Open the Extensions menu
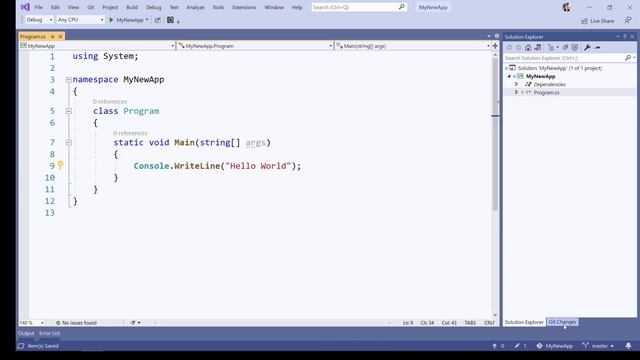 [244, 7]
